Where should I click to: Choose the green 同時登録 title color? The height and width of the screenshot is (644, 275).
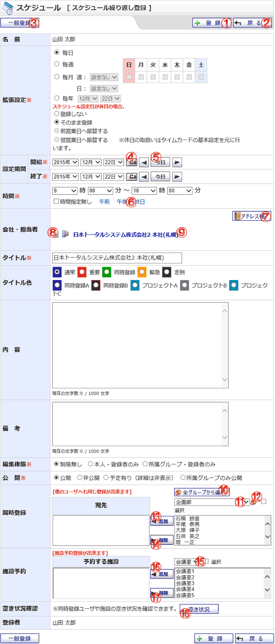point(106,272)
